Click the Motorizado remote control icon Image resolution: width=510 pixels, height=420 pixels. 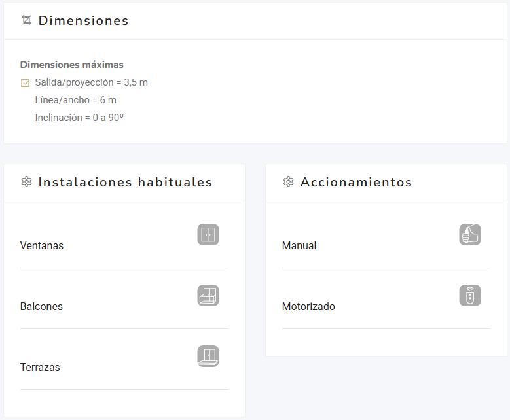[470, 296]
